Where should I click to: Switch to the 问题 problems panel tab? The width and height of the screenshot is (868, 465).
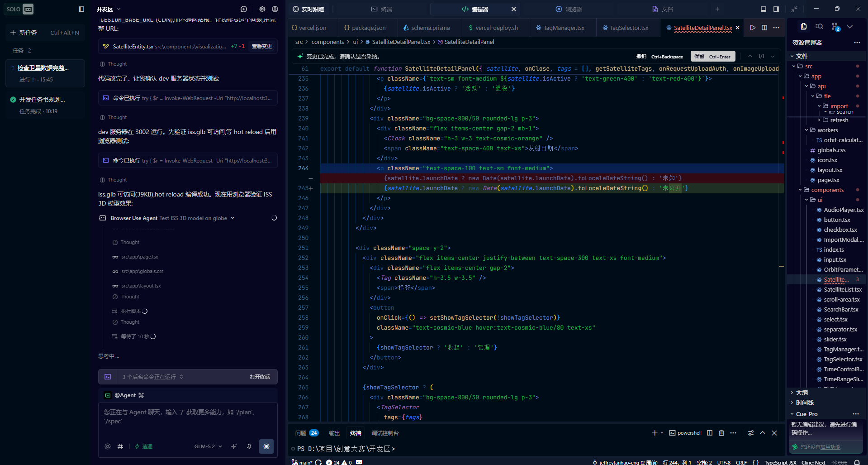click(x=307, y=433)
